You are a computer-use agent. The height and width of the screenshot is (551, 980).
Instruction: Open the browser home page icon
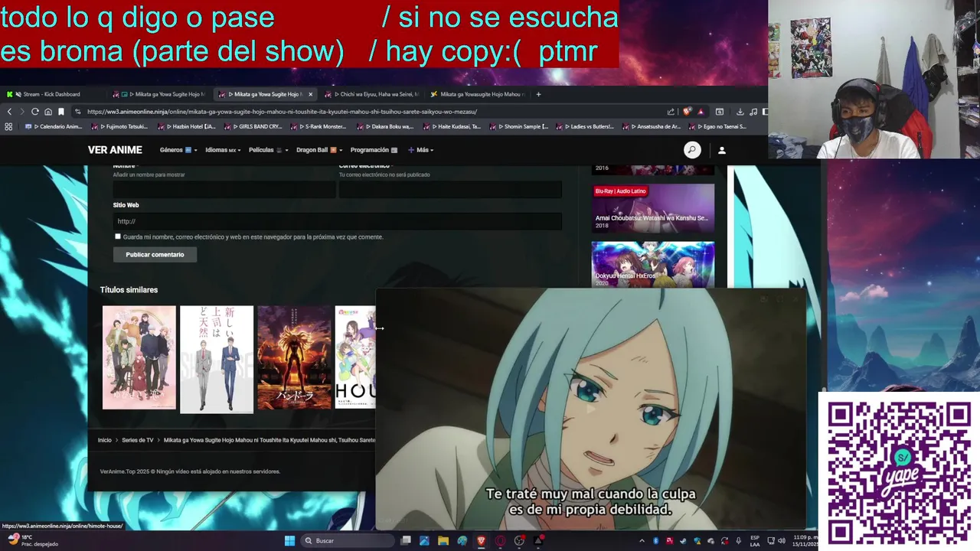tap(47, 112)
